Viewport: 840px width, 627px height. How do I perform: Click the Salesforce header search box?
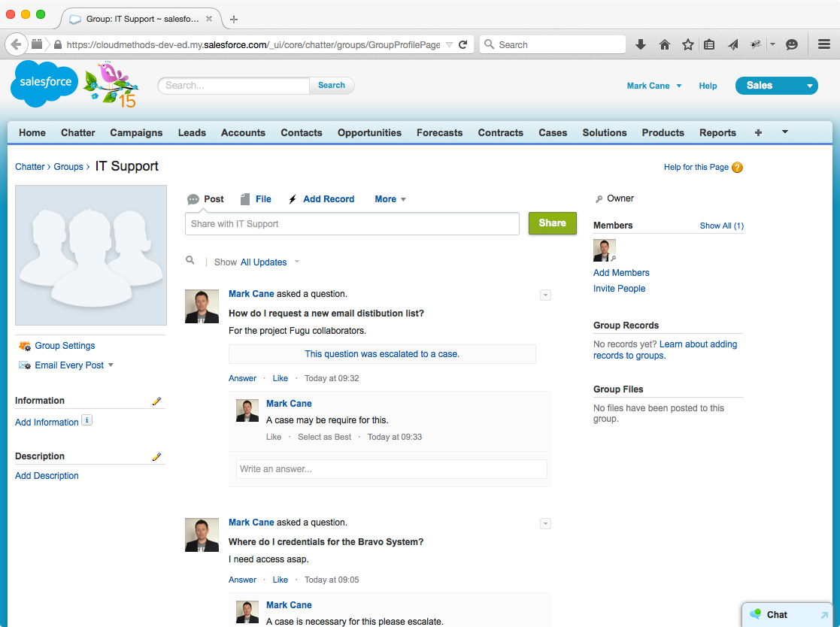(x=234, y=85)
